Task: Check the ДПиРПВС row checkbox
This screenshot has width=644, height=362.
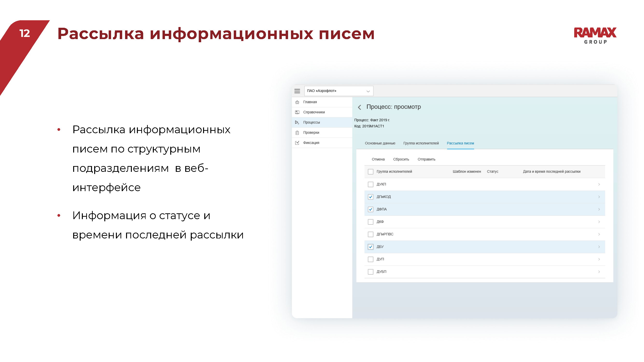Action: click(370, 234)
